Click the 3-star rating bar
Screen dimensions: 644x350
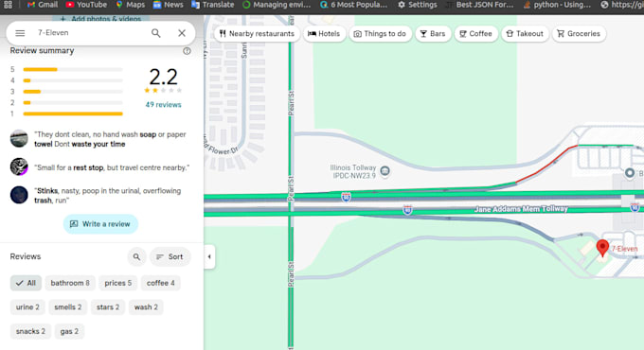point(73,92)
